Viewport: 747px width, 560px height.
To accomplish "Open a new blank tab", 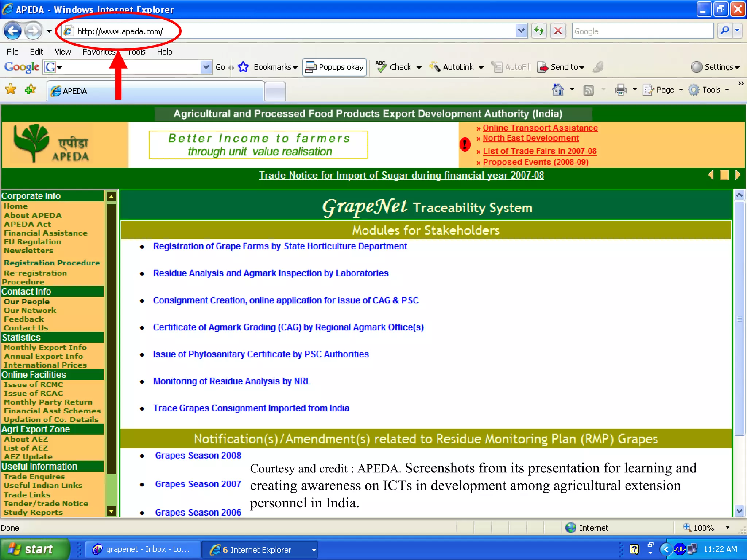I will tap(275, 91).
